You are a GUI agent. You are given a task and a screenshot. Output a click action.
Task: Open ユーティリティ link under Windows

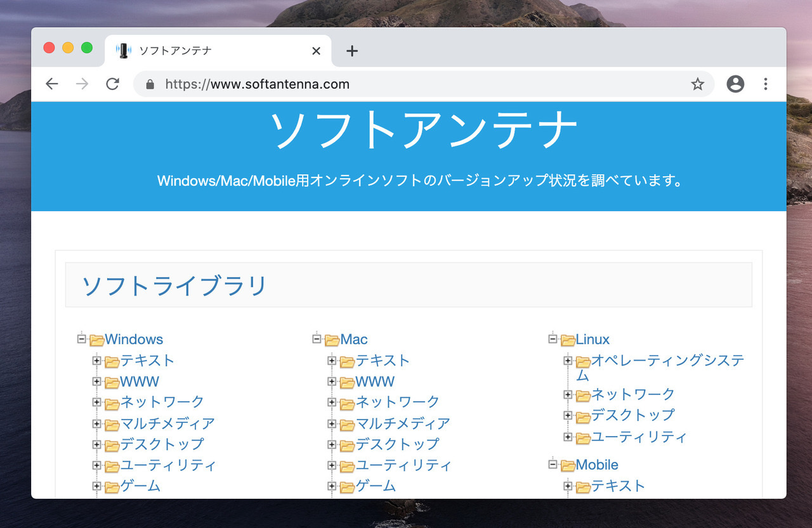pos(168,465)
